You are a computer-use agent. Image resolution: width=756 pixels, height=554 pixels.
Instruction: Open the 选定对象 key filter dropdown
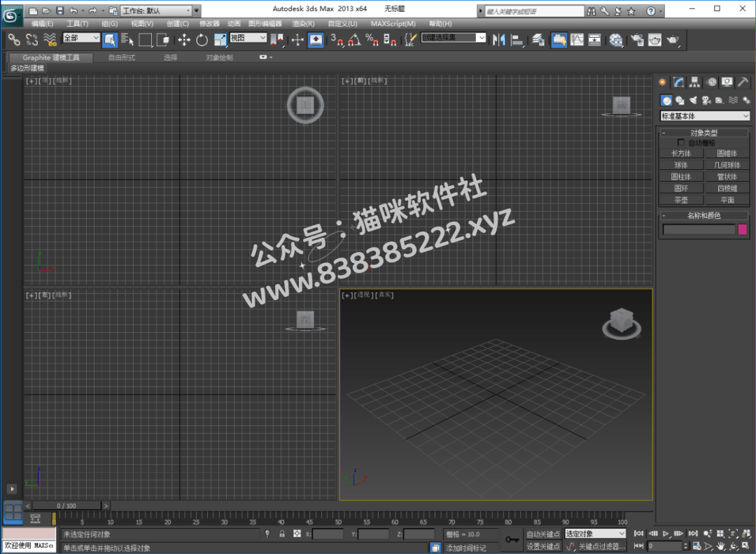pos(596,534)
